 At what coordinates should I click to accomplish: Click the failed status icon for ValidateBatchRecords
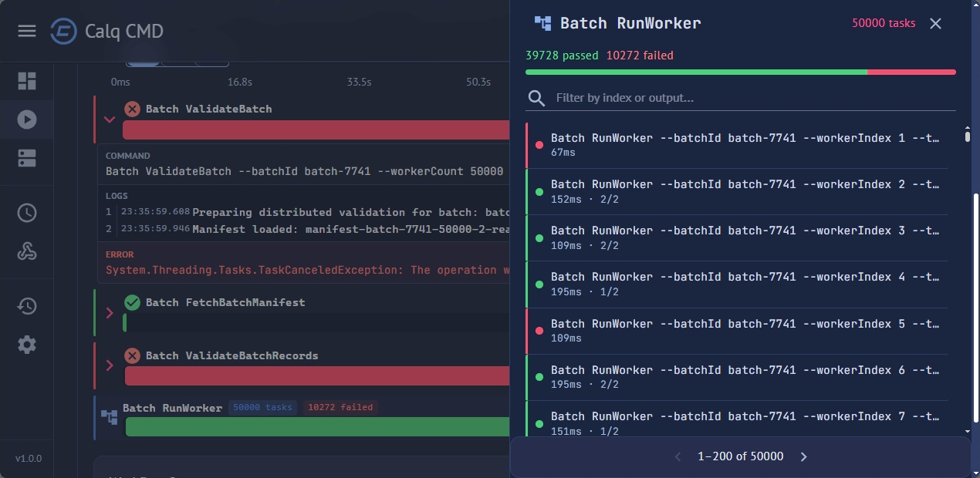tap(132, 355)
